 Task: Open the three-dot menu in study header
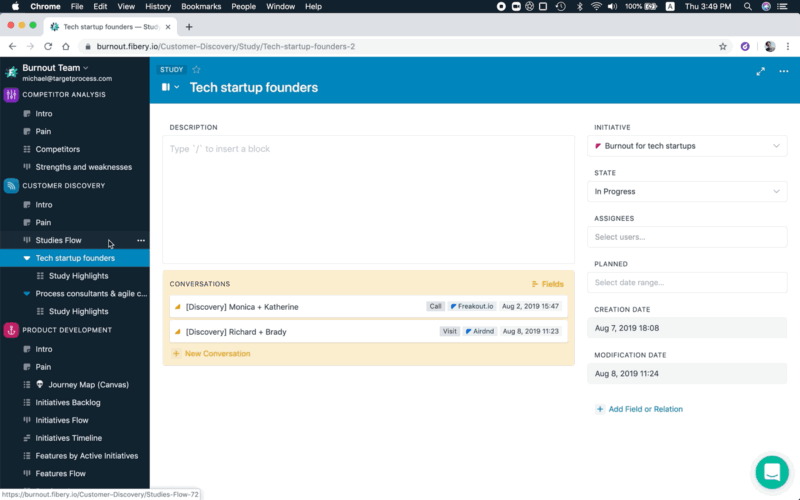(x=782, y=71)
